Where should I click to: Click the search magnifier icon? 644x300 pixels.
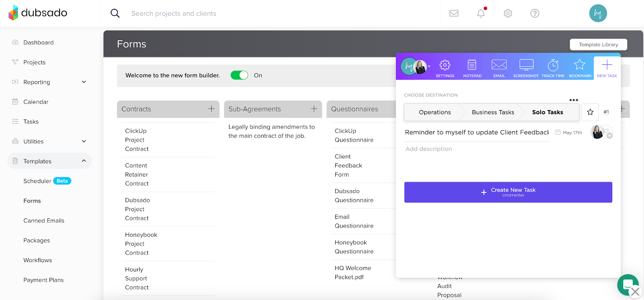point(115,13)
